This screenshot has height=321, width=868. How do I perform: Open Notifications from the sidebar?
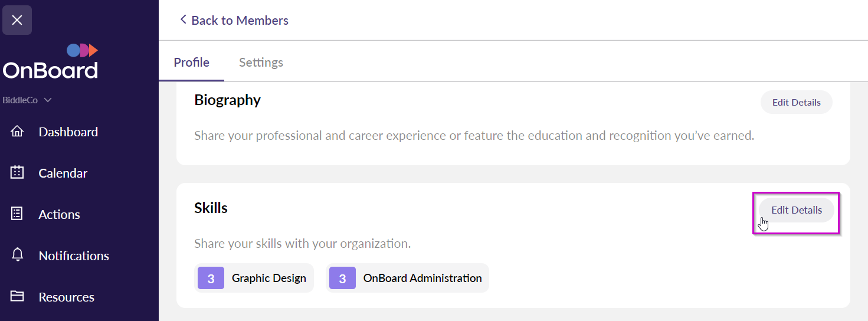coord(74,256)
